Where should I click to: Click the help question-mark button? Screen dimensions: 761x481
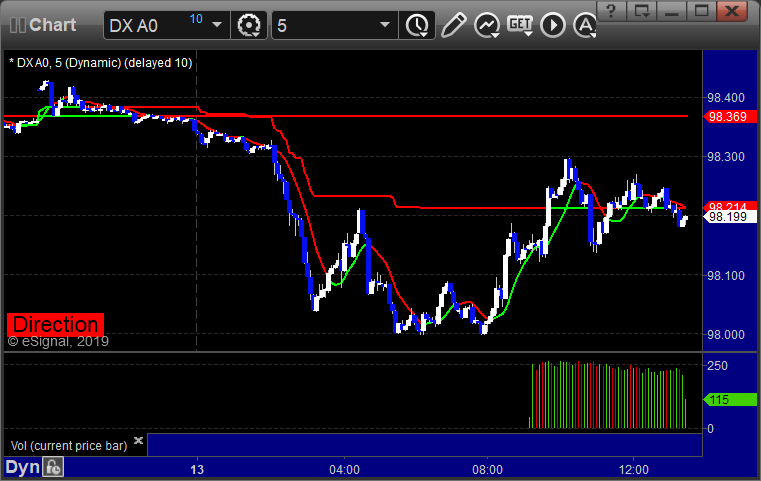(612, 11)
